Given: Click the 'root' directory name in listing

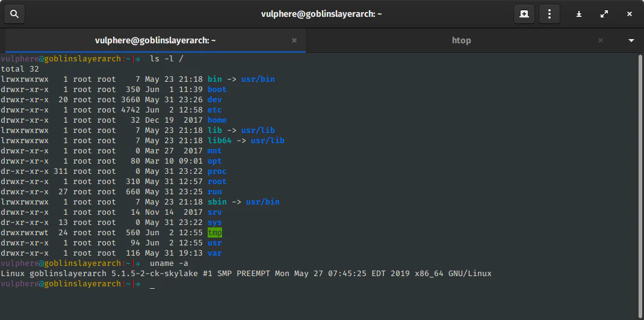Looking at the screenshot, I should tap(217, 181).
